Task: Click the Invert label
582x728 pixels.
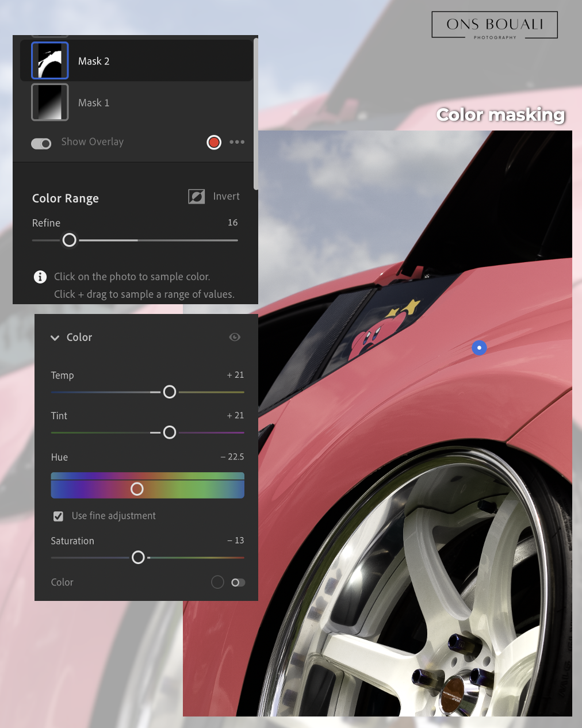Action: coord(226,196)
